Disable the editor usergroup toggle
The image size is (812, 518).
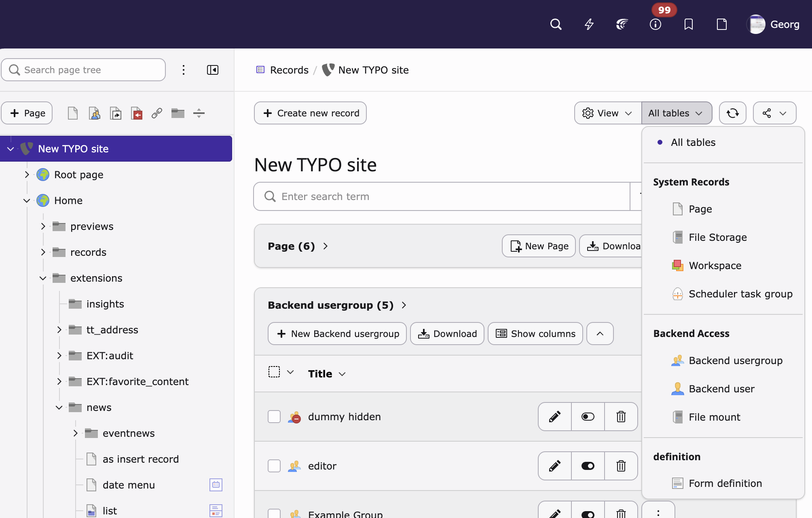tap(588, 466)
